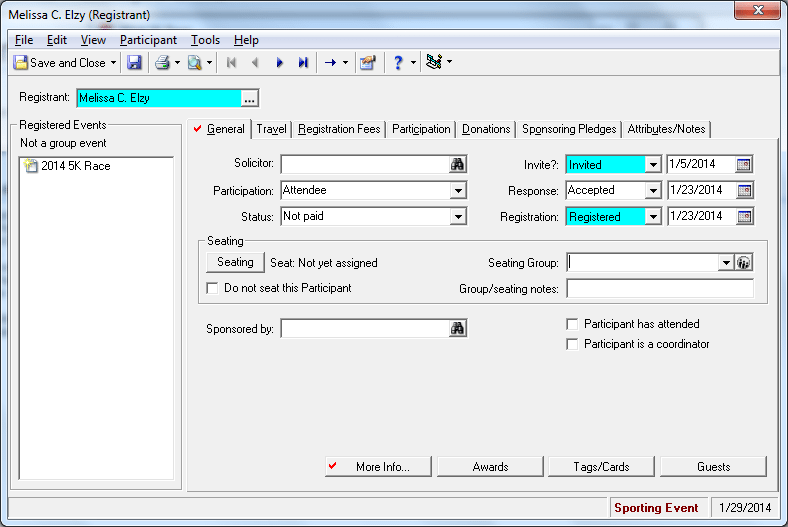This screenshot has width=788, height=527.
Task: Open the Participant menu
Action: pyautogui.click(x=148, y=40)
